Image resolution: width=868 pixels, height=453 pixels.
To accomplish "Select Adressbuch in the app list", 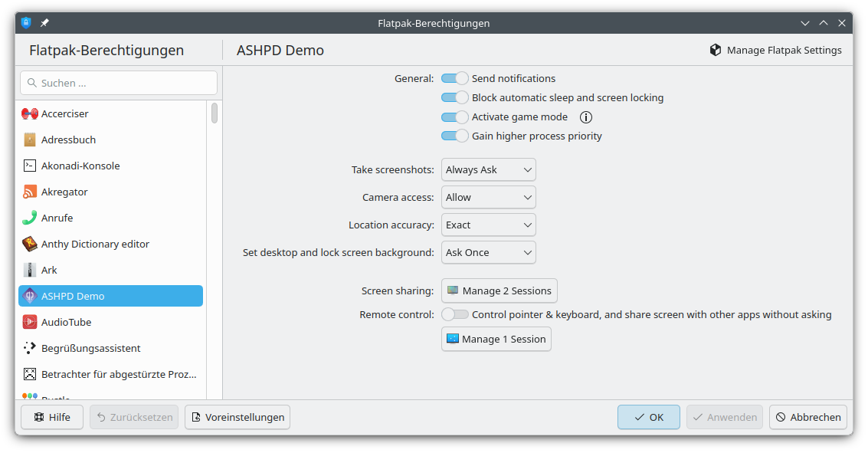I will tap(111, 140).
